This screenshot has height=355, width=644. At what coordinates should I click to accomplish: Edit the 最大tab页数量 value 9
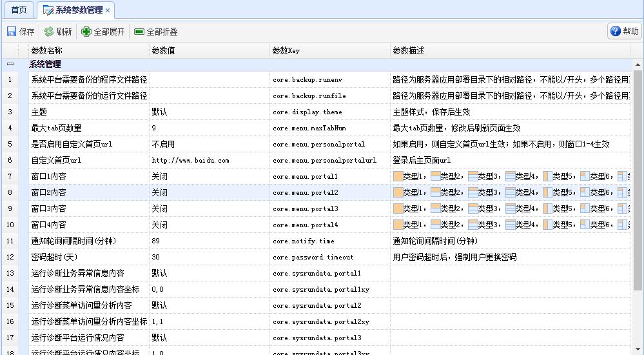coord(210,128)
